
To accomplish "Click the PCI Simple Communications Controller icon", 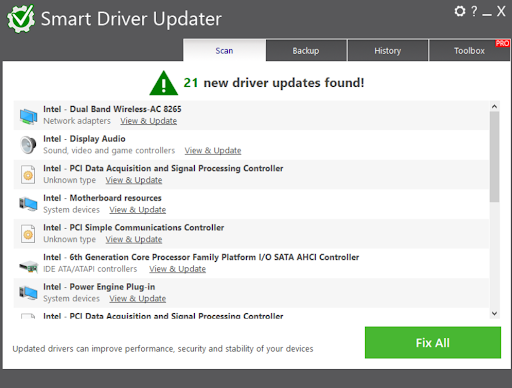I will (28, 234).
